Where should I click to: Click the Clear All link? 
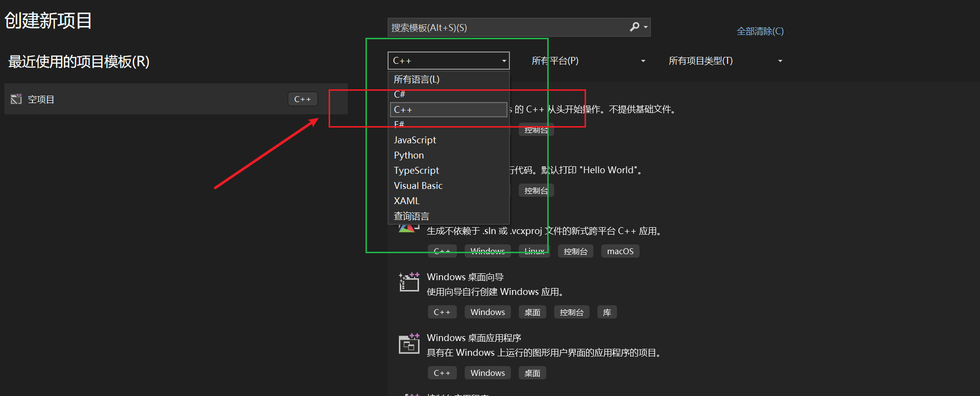(760, 31)
